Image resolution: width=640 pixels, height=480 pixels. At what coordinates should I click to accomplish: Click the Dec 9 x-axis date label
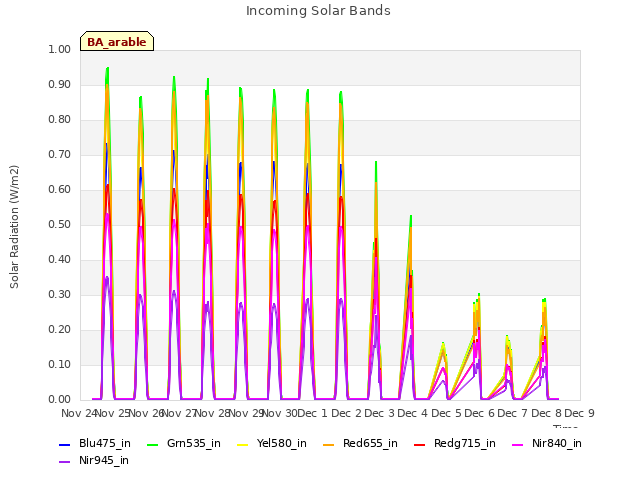tap(579, 413)
